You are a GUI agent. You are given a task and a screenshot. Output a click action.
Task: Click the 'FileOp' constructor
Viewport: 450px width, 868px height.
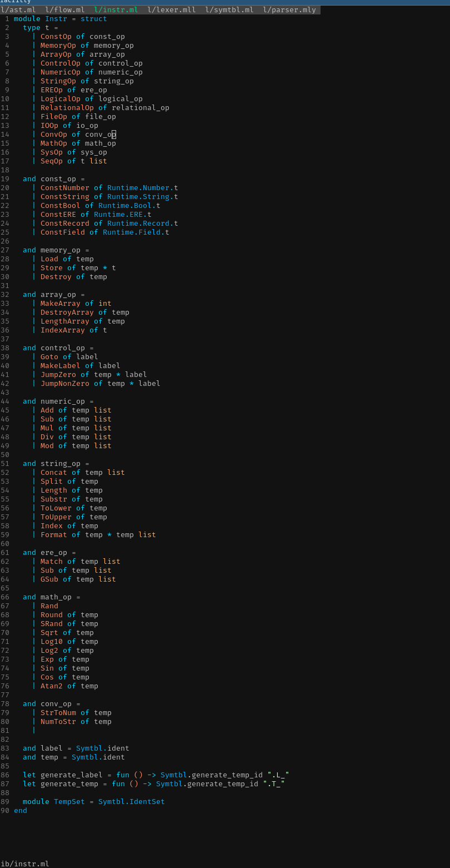[x=54, y=117]
